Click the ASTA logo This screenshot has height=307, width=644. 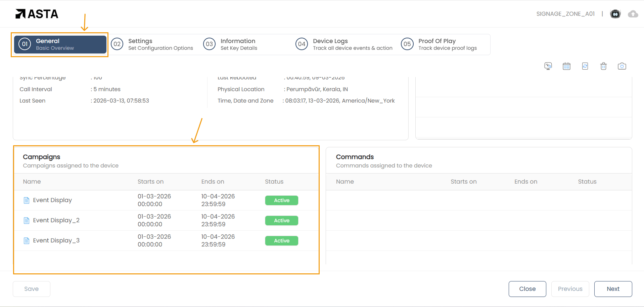point(37,14)
